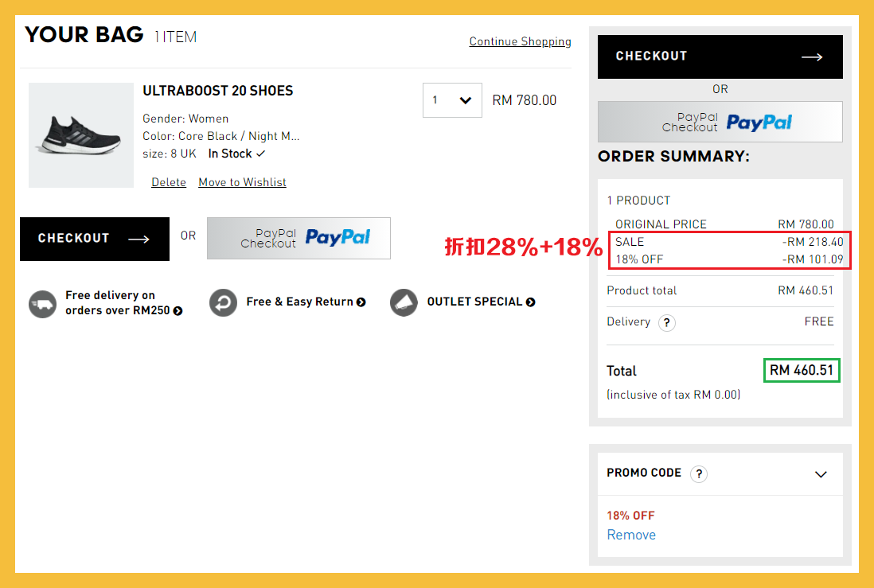Choose PayPal Checkout below the bag item
Image resolution: width=874 pixels, height=588 pixels.
click(298, 238)
